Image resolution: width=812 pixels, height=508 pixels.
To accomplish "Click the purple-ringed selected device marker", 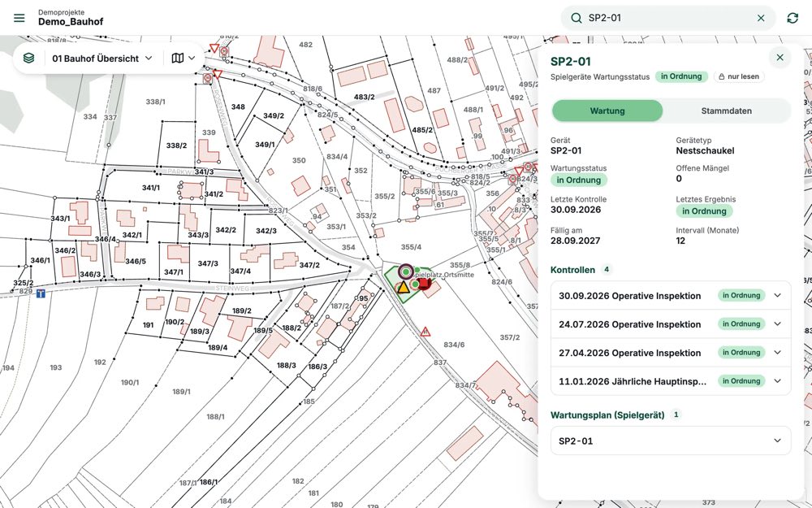I will click(406, 271).
